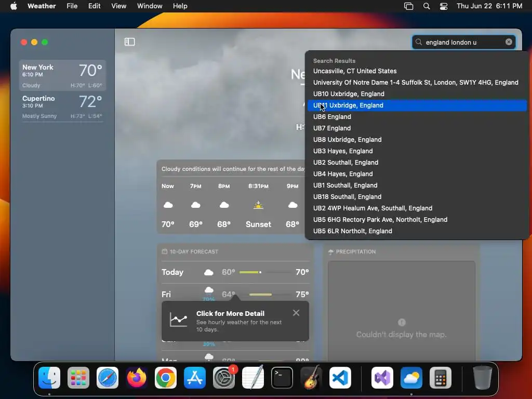The height and width of the screenshot is (399, 532).
Task: Open Cupertino in the location sidebar
Action: 62,107
